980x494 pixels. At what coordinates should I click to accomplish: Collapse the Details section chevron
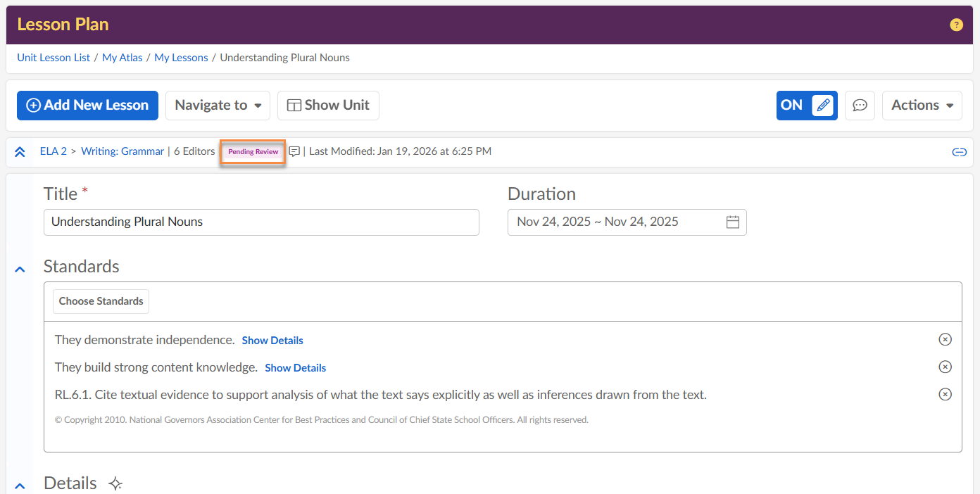point(20,486)
